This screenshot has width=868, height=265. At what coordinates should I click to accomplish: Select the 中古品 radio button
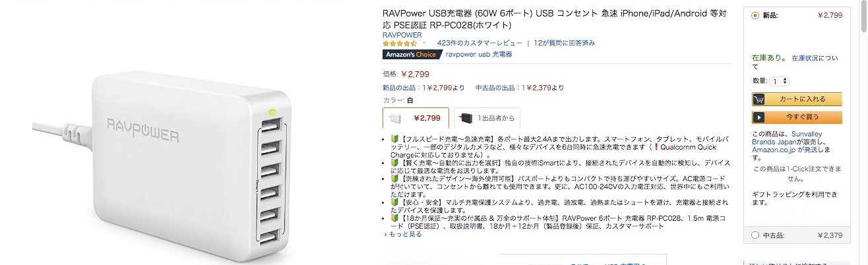click(755, 235)
